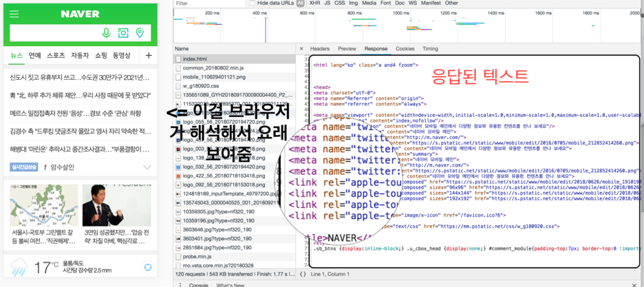Select the 쇼핑 tab
The width and height of the screenshot is (644, 287).
pyautogui.click(x=101, y=56)
